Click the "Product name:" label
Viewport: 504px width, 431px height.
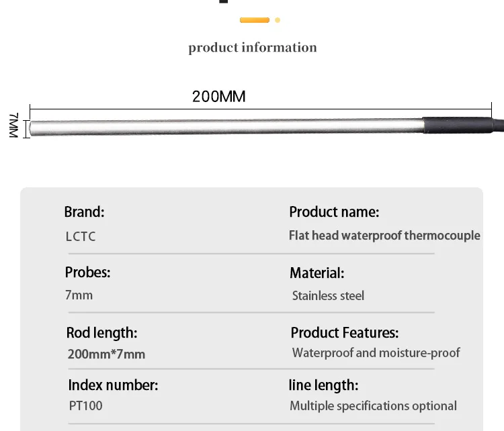pos(334,212)
